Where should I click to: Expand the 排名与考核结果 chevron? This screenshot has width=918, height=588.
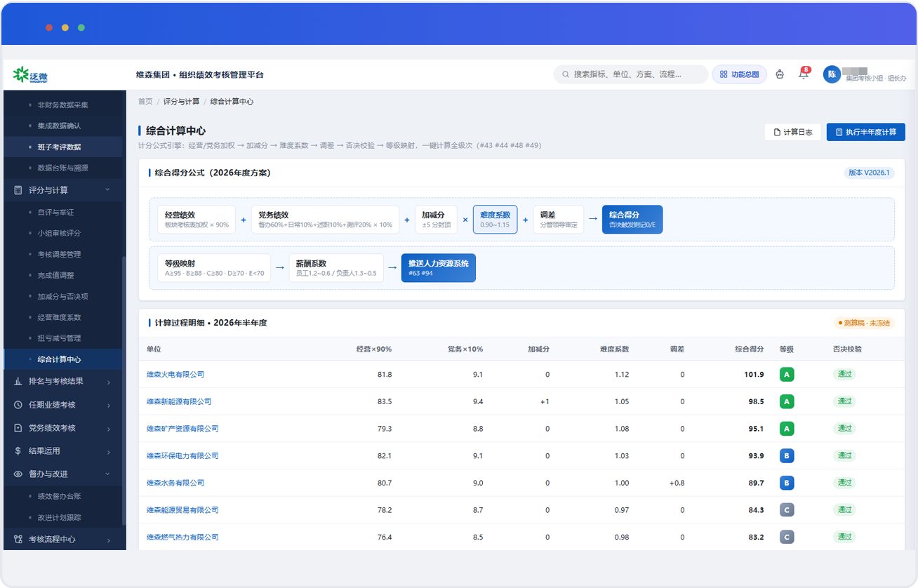[x=109, y=382]
